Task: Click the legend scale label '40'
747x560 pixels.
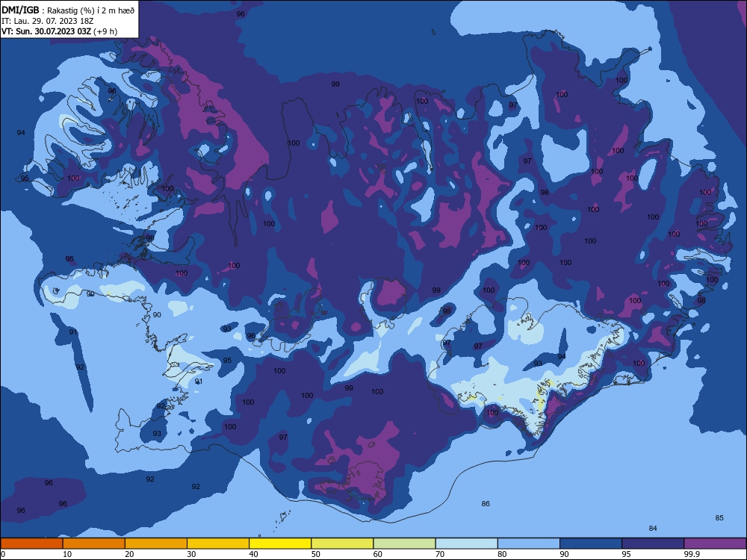Action: pos(253,554)
